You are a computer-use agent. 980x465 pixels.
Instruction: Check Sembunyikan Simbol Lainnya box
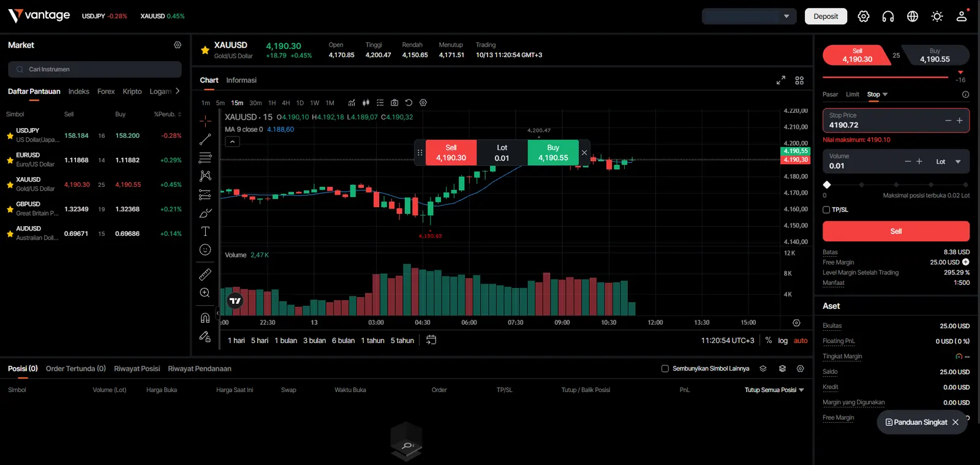pos(665,369)
